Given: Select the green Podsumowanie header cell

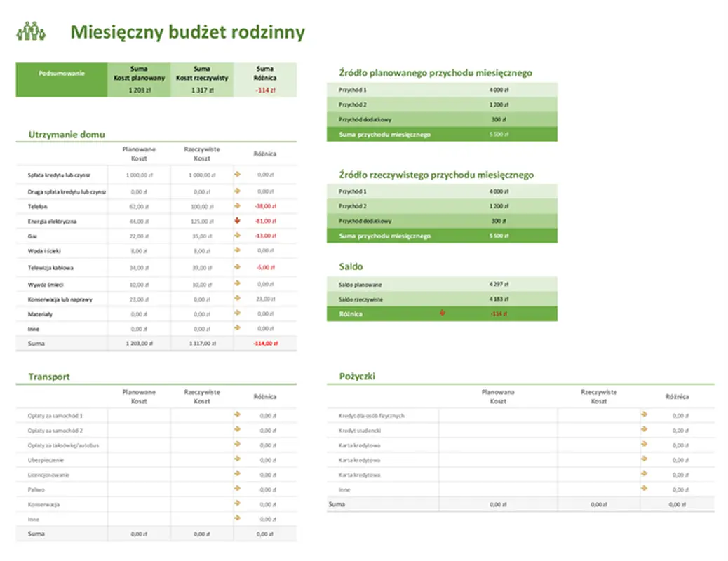Looking at the screenshot, I should click(62, 73).
